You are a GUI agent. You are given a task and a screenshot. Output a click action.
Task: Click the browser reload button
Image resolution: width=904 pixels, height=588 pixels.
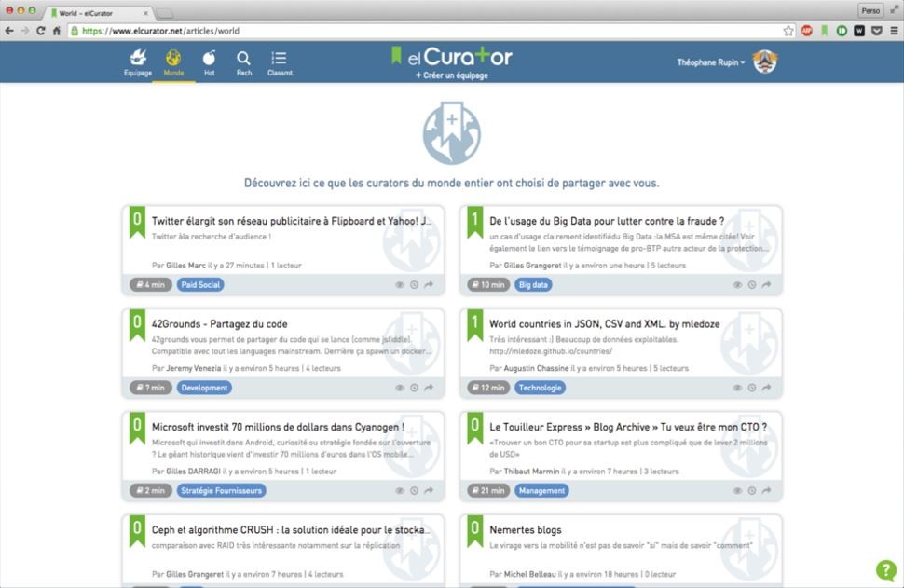[40, 31]
